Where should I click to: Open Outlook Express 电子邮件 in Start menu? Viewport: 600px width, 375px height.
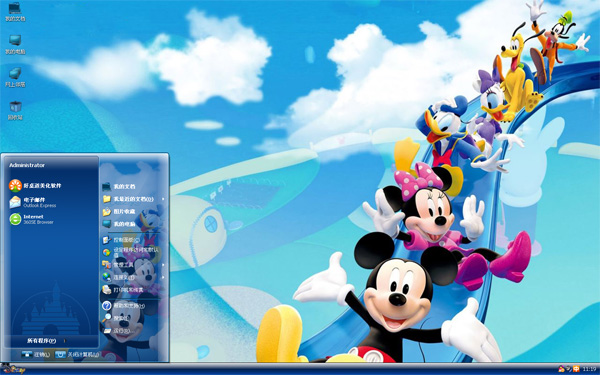33,202
